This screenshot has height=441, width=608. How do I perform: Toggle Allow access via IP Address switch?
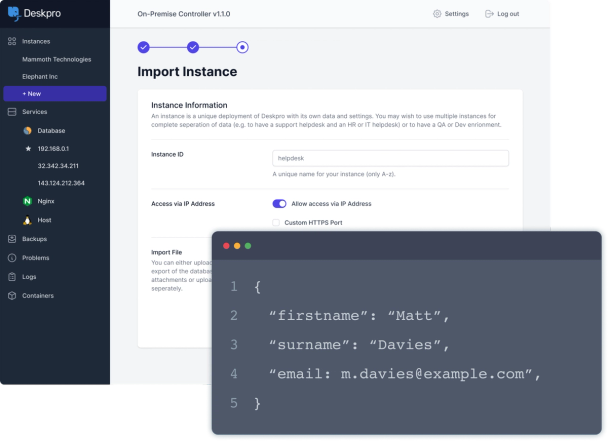pyautogui.click(x=279, y=204)
